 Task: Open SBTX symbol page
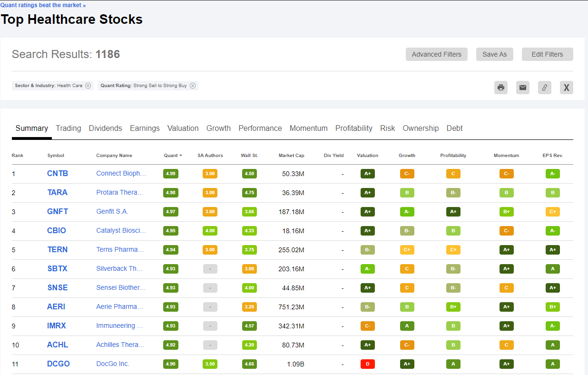coord(57,268)
